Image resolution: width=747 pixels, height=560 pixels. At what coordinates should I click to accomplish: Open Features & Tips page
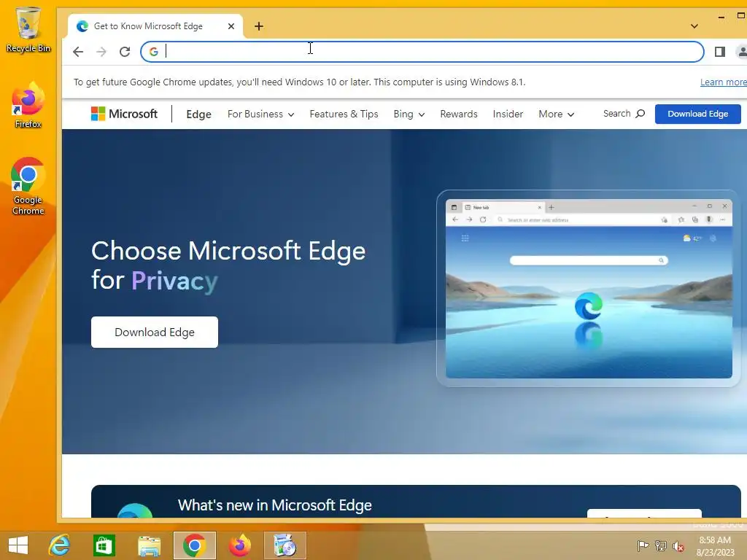pyautogui.click(x=344, y=114)
